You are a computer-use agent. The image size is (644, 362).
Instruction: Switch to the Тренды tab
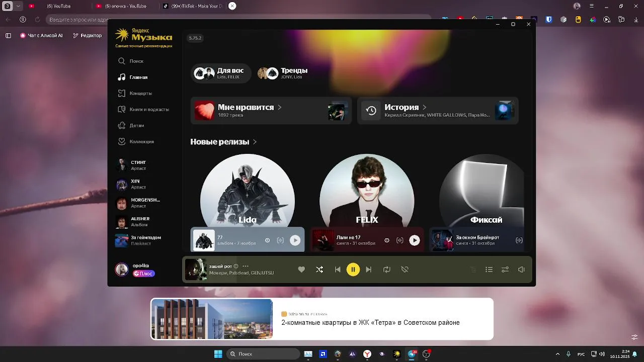point(283,73)
